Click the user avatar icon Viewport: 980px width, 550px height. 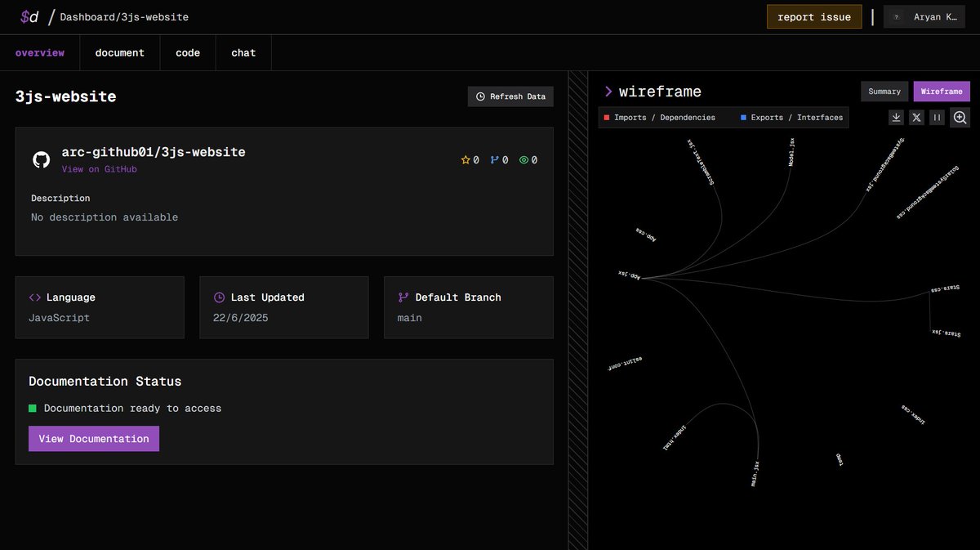pyautogui.click(x=897, y=17)
